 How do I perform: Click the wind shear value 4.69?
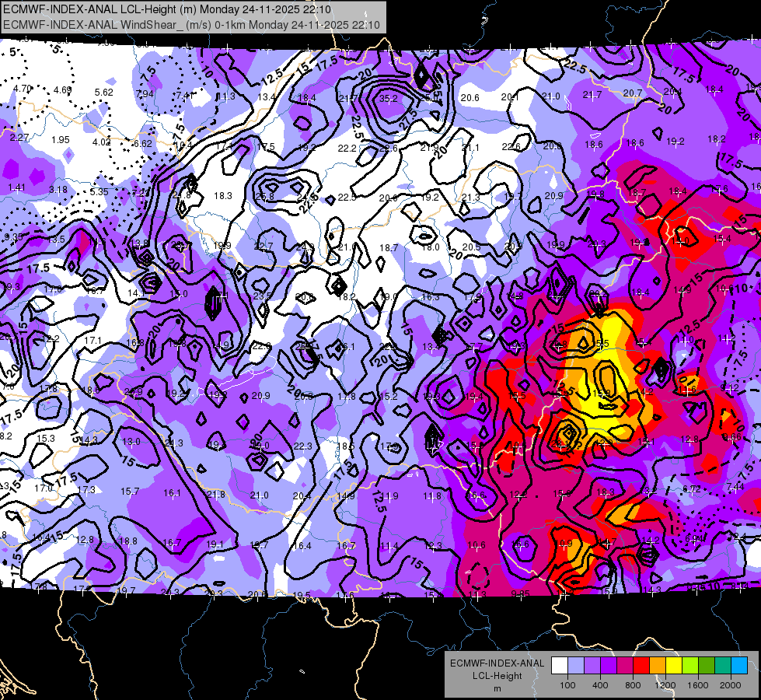pyautogui.click(x=63, y=90)
